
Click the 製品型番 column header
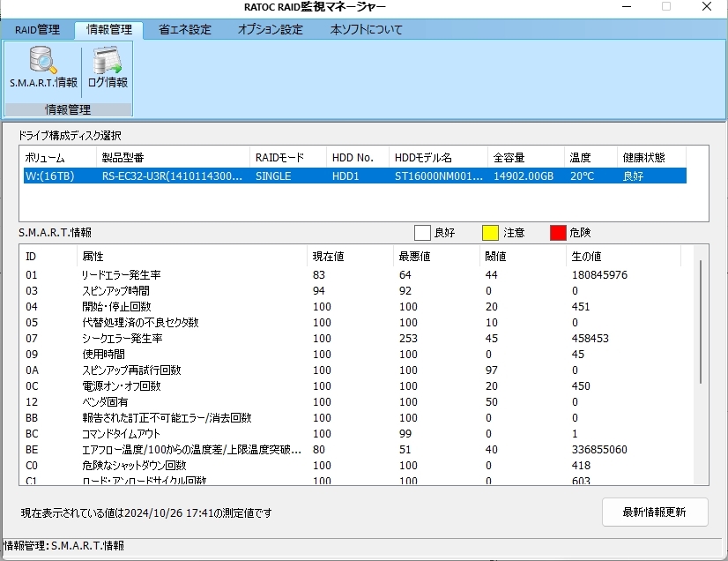click(x=173, y=158)
